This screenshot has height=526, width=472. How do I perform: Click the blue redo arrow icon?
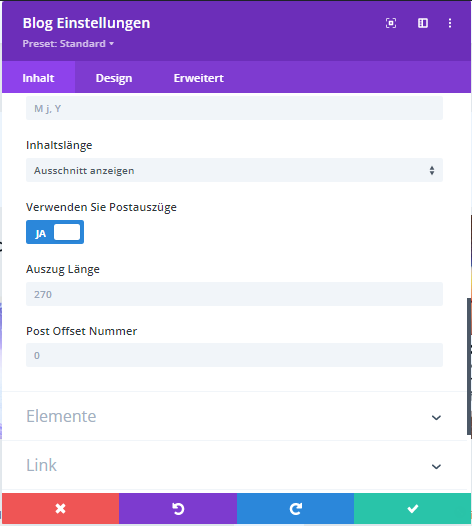tap(295, 509)
